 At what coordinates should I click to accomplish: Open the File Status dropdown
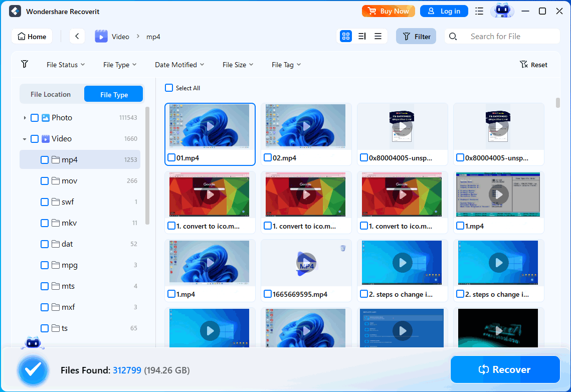tap(66, 65)
